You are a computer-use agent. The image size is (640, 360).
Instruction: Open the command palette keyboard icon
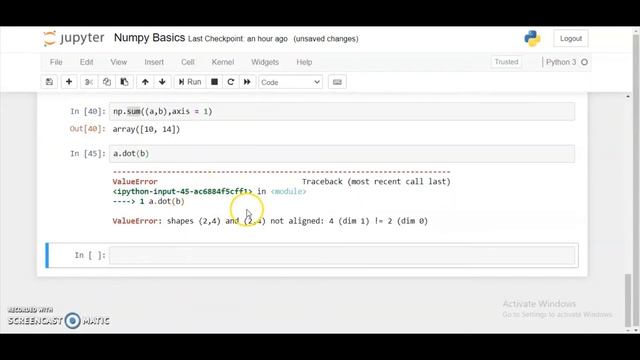(x=337, y=82)
